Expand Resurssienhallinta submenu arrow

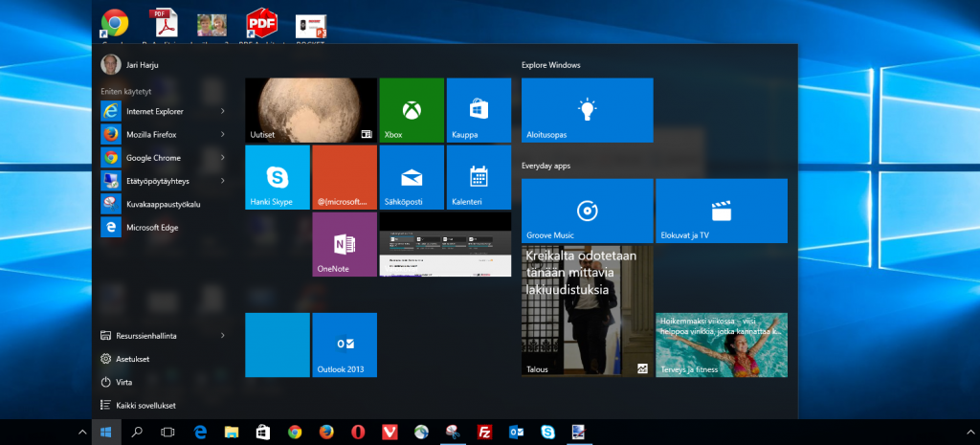[222, 336]
